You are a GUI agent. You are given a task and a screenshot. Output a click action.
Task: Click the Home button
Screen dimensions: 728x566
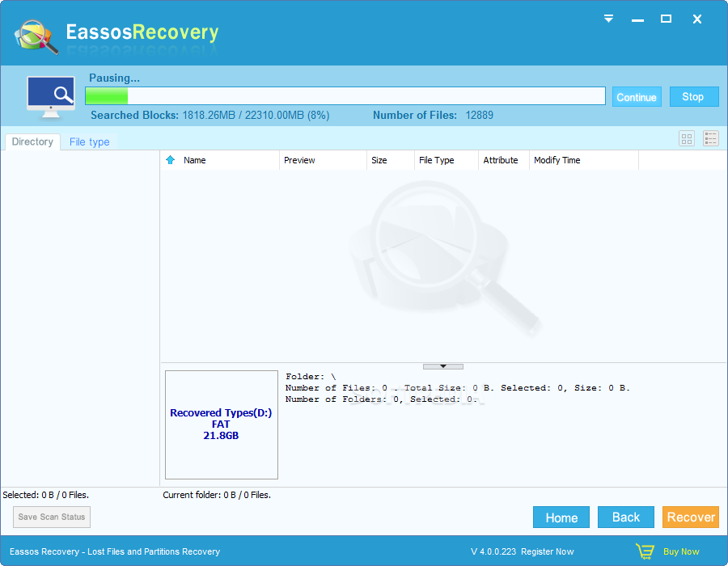[x=561, y=517]
